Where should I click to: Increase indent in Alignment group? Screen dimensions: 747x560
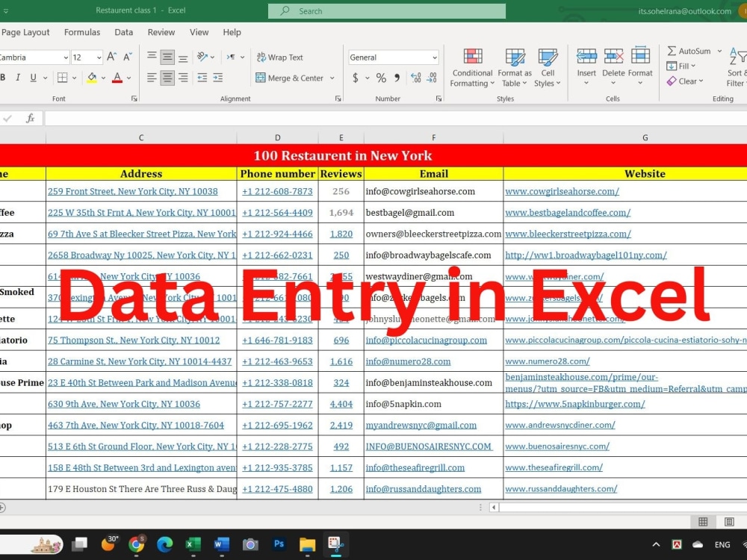[x=217, y=78]
